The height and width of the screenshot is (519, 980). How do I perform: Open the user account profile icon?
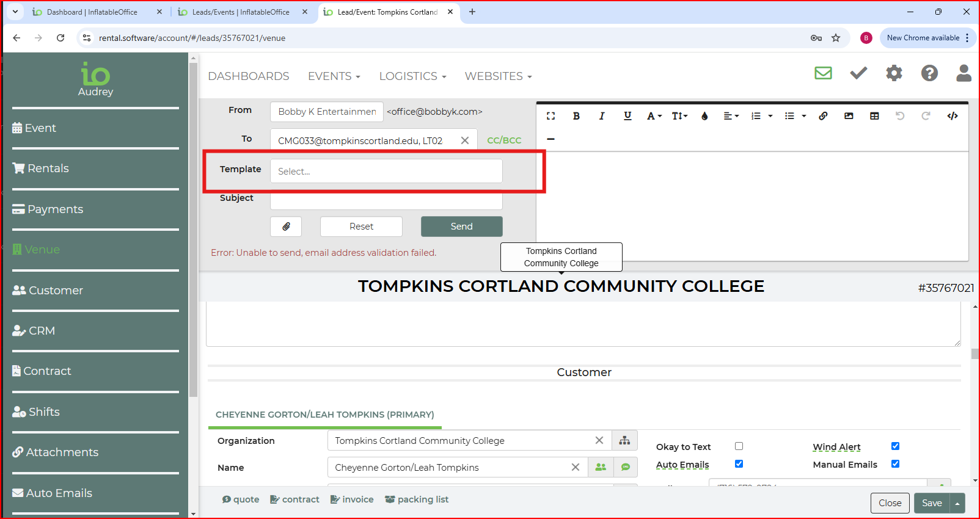pos(964,73)
